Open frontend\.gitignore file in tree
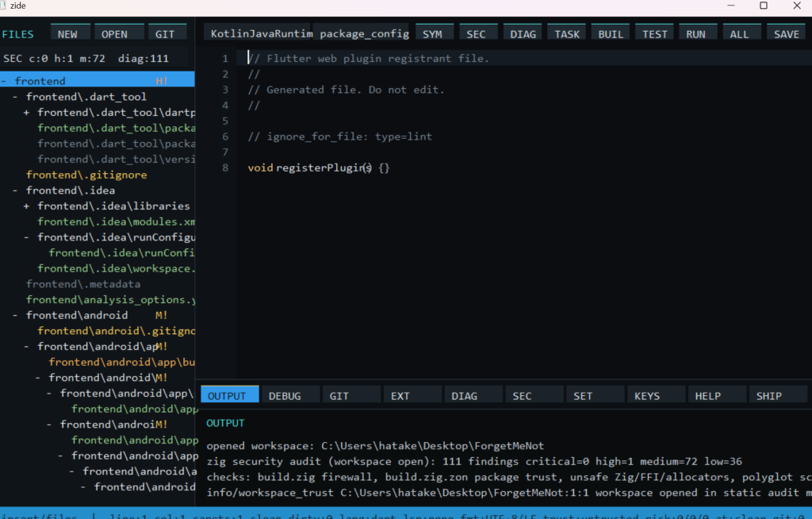The height and width of the screenshot is (519, 812). tap(86, 175)
